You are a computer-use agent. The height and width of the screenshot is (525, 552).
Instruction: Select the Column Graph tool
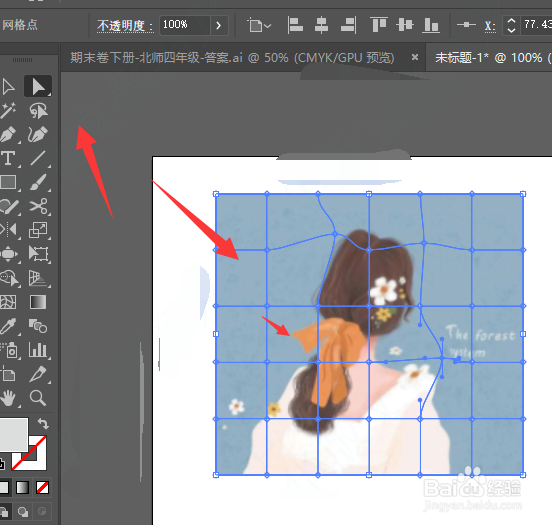point(38,350)
